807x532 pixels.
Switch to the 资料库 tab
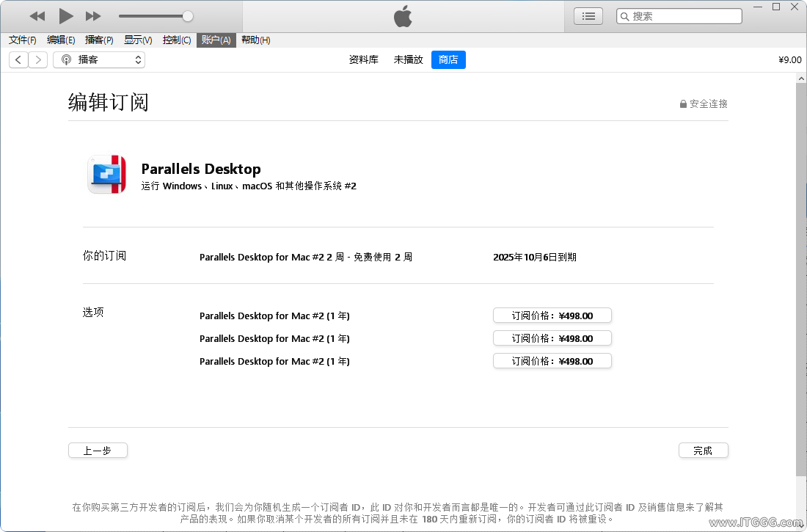click(363, 59)
